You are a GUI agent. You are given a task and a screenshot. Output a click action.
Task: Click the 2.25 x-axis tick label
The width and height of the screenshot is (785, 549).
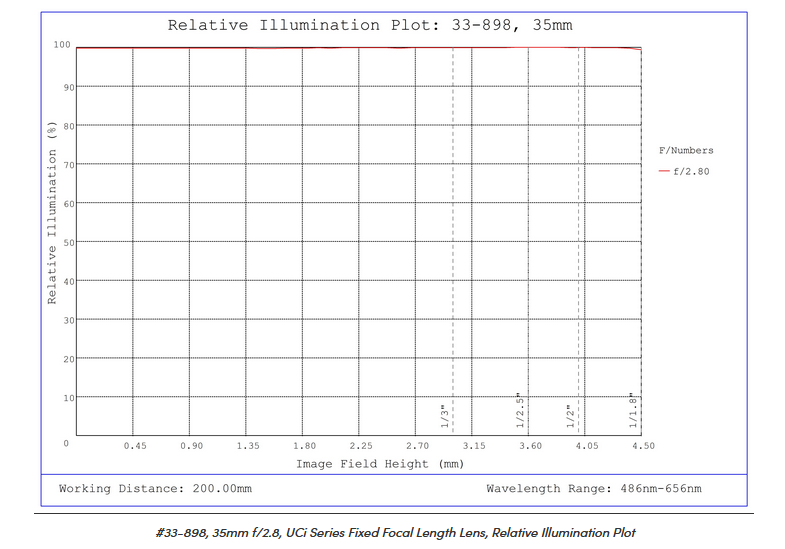tap(360, 446)
